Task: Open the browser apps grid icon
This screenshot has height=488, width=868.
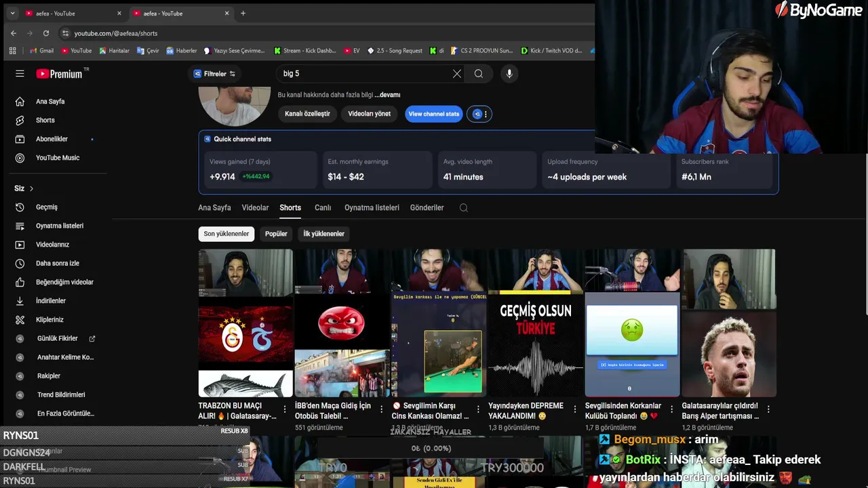Action: pos(12,51)
